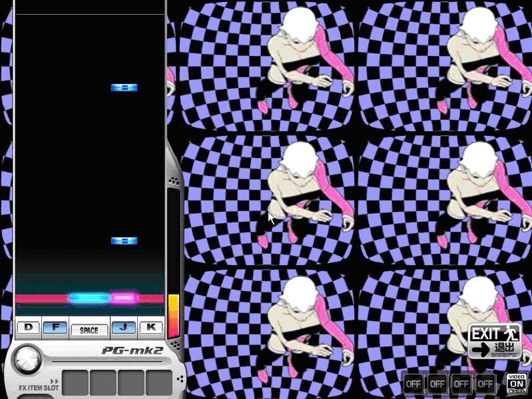The image size is (532, 399).
Task: Click the upper falling blue note
Action: click(x=124, y=87)
